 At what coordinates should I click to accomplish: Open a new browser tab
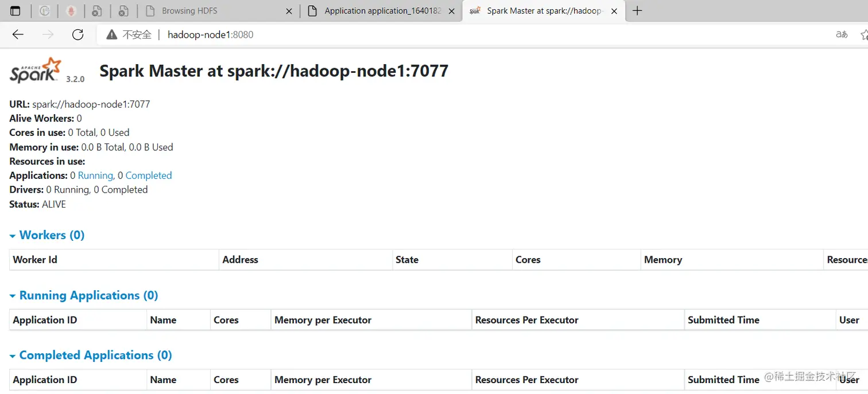coord(637,11)
